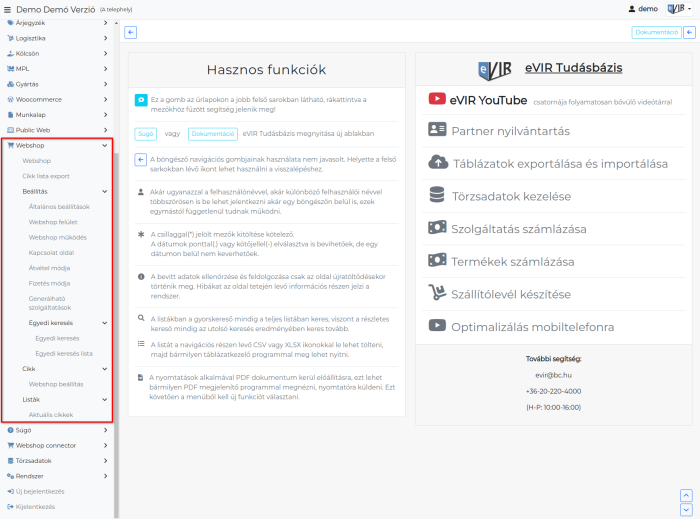
Task: Click the database icon beside Törzsadatok kezelése
Action: tap(437, 196)
